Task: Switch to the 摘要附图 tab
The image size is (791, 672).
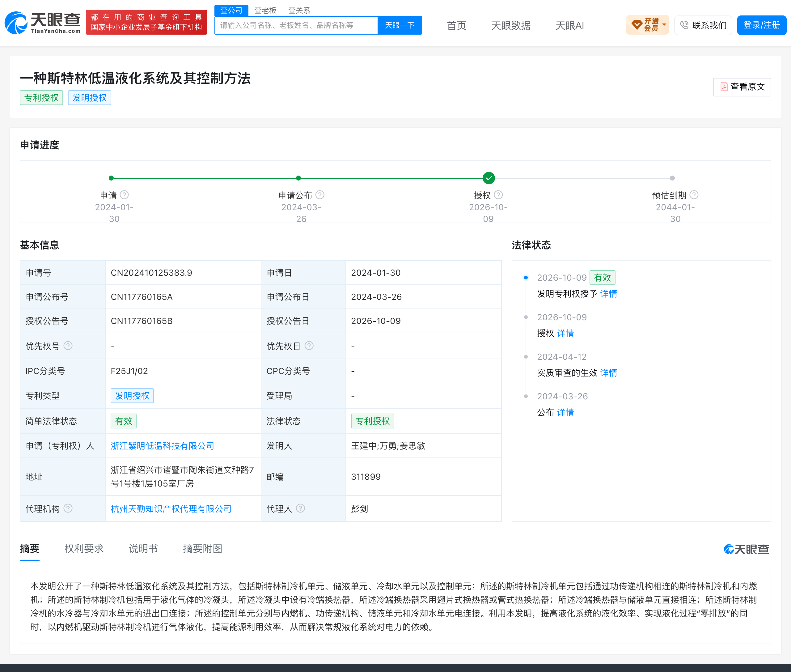Action: (203, 549)
